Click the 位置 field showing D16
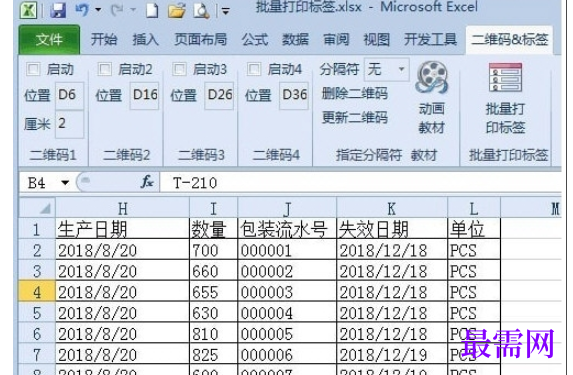This screenshot has width=573, height=375. (x=145, y=95)
